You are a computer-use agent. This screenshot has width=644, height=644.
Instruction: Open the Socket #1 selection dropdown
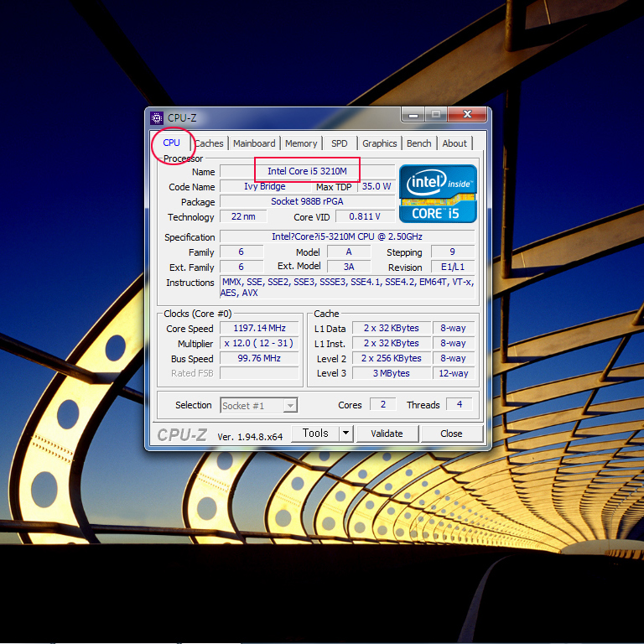(259, 406)
